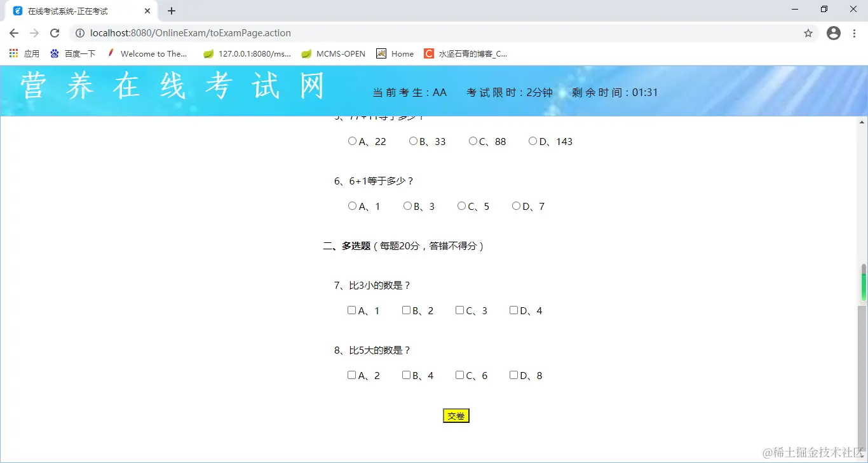Viewport: 868px width, 463px height.
Task: Open the 应用 apps shortcut
Action: (x=22, y=53)
